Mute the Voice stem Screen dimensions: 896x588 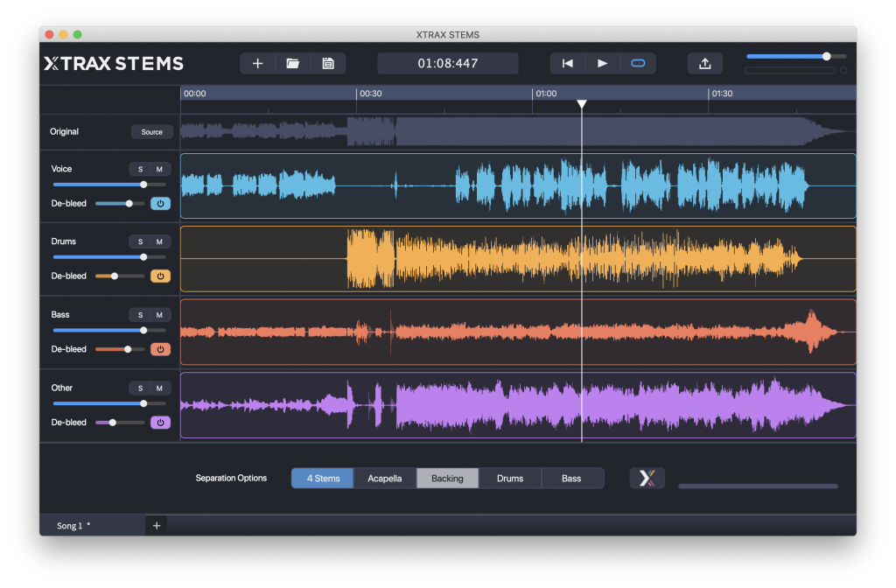(x=159, y=169)
